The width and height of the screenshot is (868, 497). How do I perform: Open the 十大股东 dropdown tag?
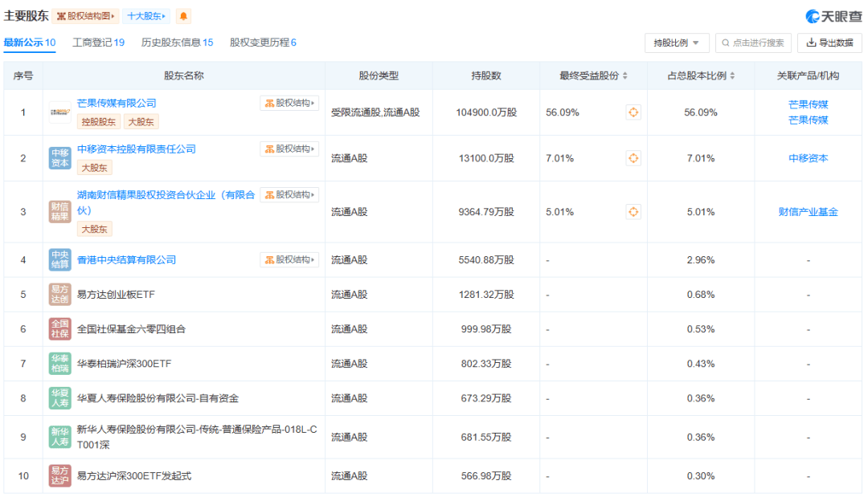click(x=146, y=16)
